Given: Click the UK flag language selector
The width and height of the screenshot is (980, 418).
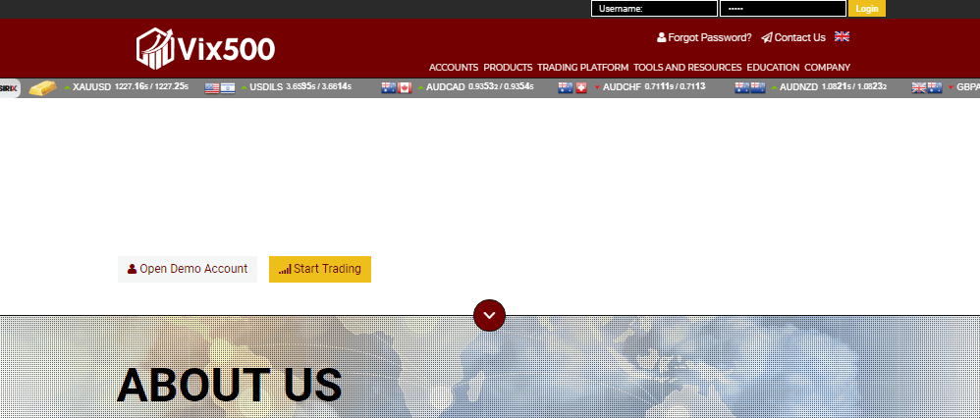Looking at the screenshot, I should coord(842,36).
